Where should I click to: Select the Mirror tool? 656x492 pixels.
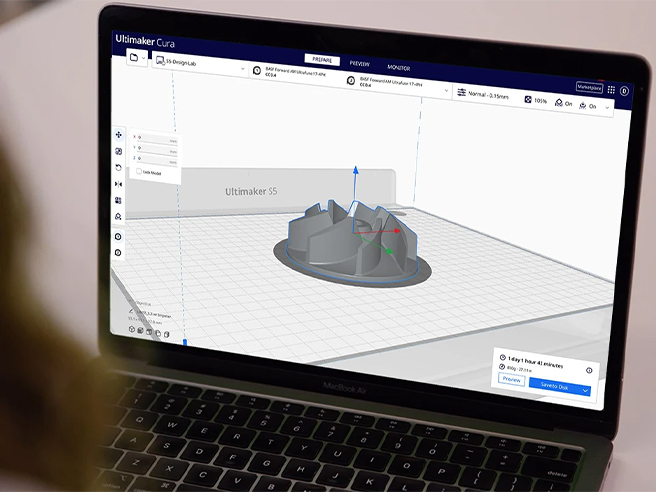[119, 183]
